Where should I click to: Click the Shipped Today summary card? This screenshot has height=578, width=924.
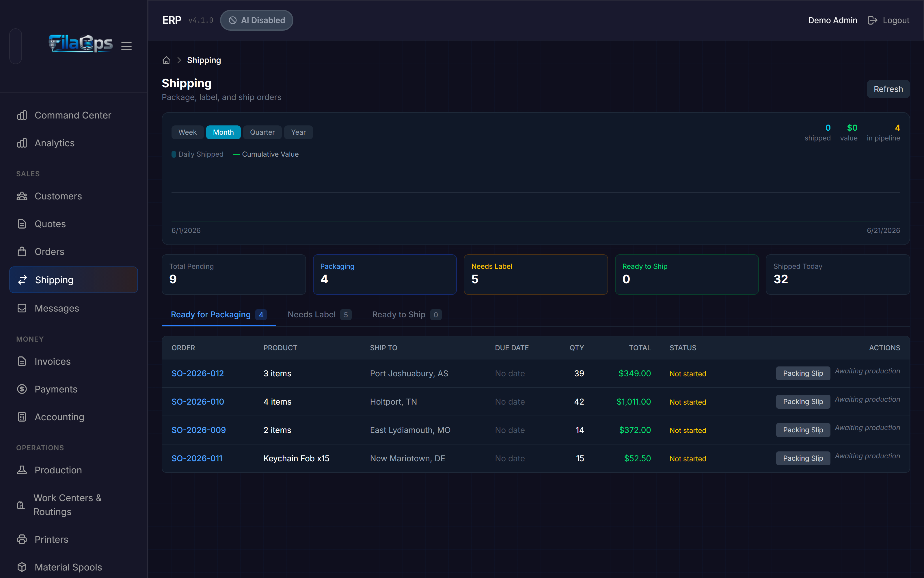[838, 275]
